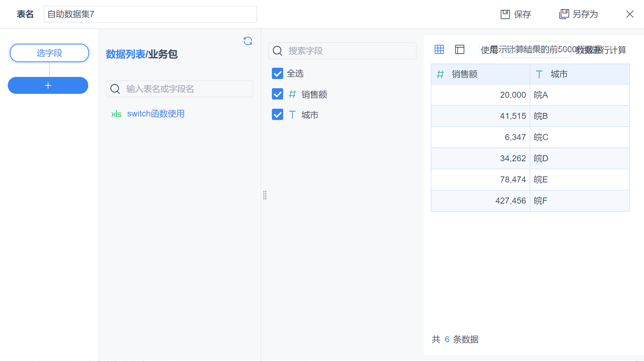This screenshot has height=362, width=644.
Task: Click the refresh icon beside data list
Action: pos(248,41)
